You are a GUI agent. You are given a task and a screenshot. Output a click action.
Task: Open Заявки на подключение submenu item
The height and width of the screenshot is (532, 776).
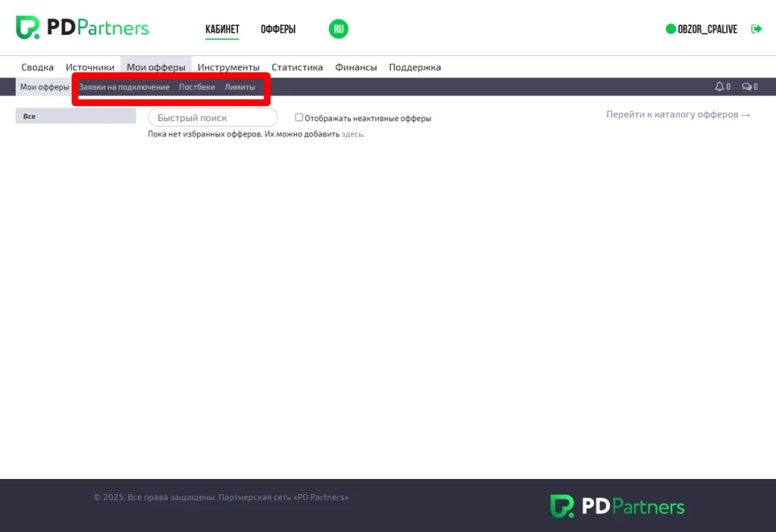124,86
